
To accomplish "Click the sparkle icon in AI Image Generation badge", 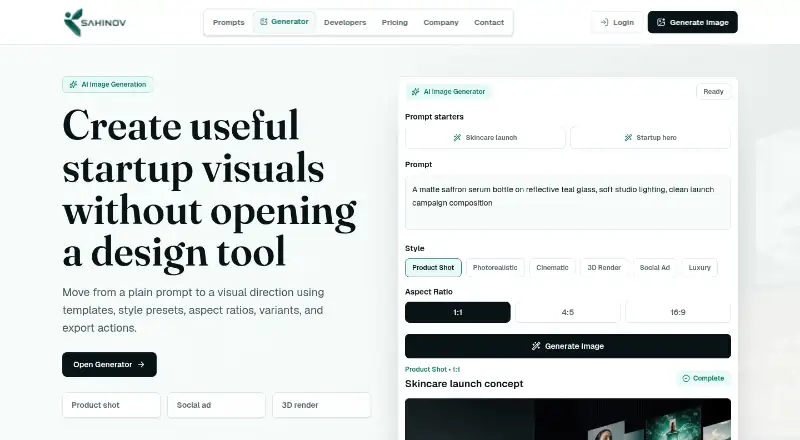I will [73, 85].
